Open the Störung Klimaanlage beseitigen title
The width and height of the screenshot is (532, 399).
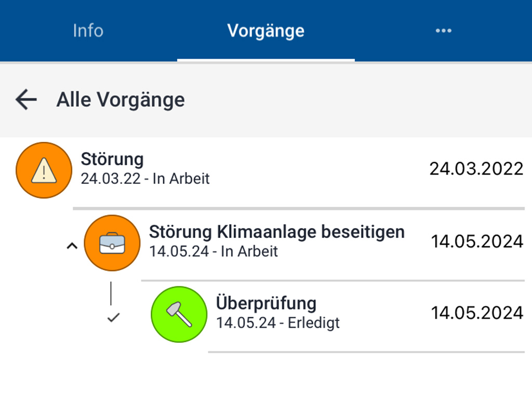276,232
